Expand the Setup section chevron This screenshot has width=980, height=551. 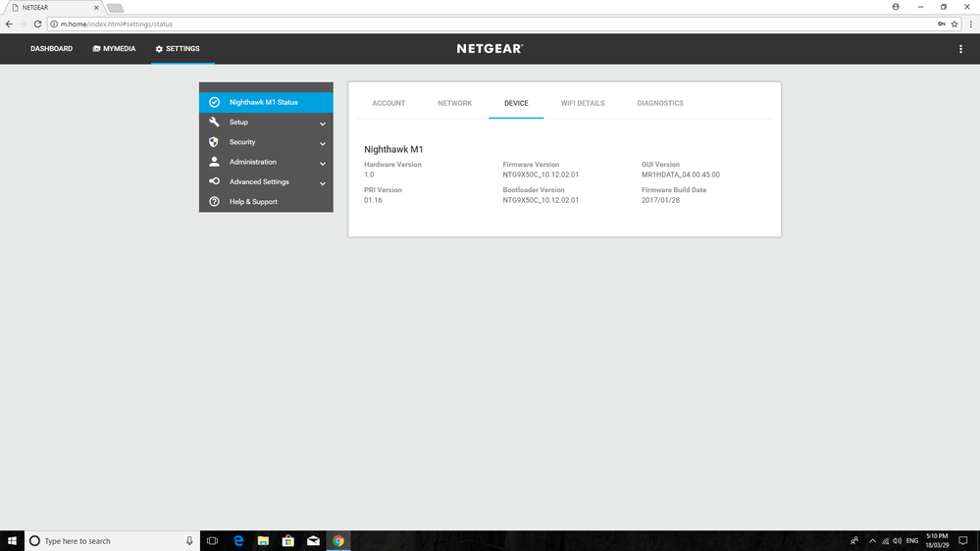coord(322,124)
